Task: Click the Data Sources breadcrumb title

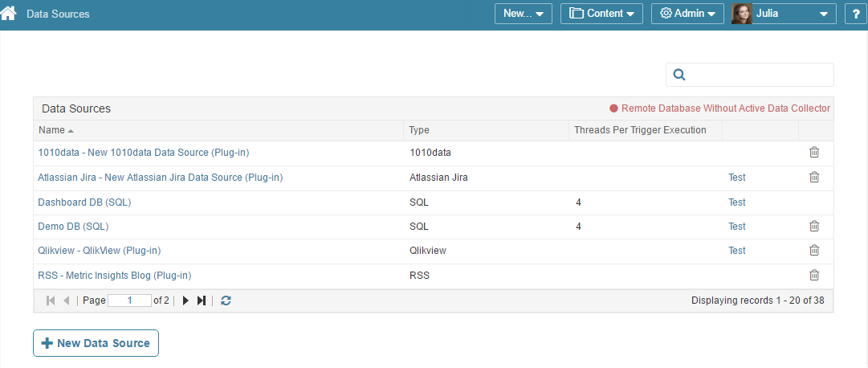Action: pos(58,14)
